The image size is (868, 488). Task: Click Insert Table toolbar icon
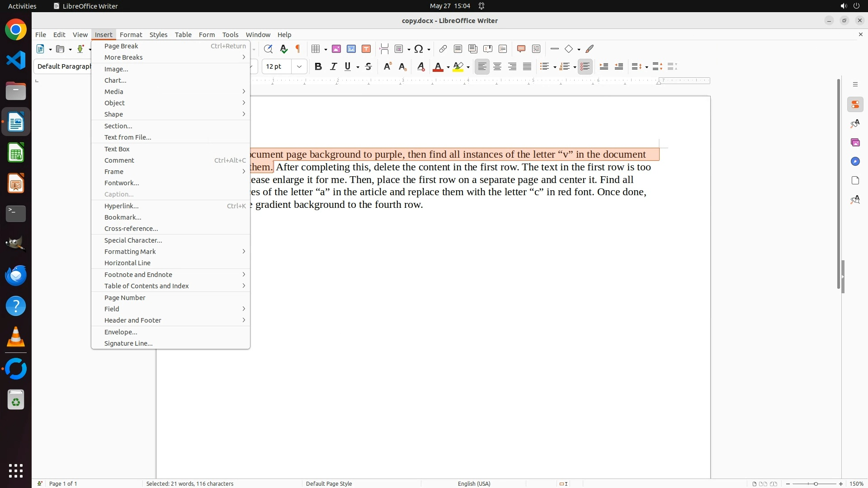tap(316, 49)
